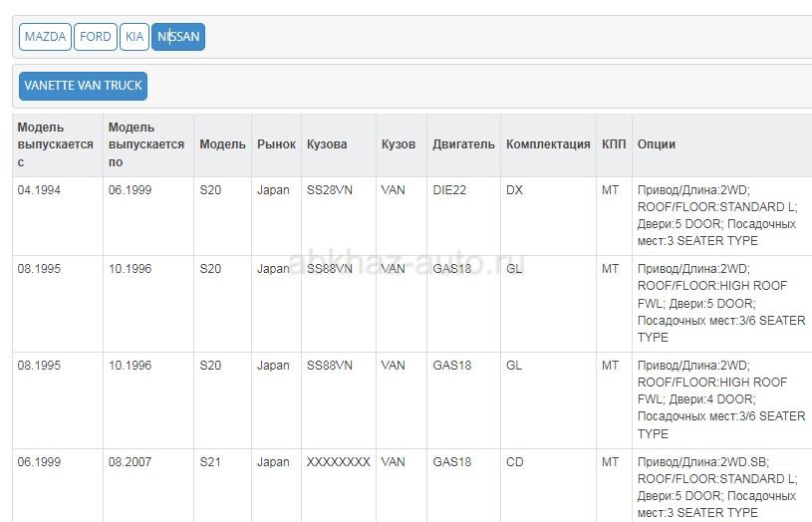Open the VANETTE VAN TRUCK model

click(x=83, y=86)
